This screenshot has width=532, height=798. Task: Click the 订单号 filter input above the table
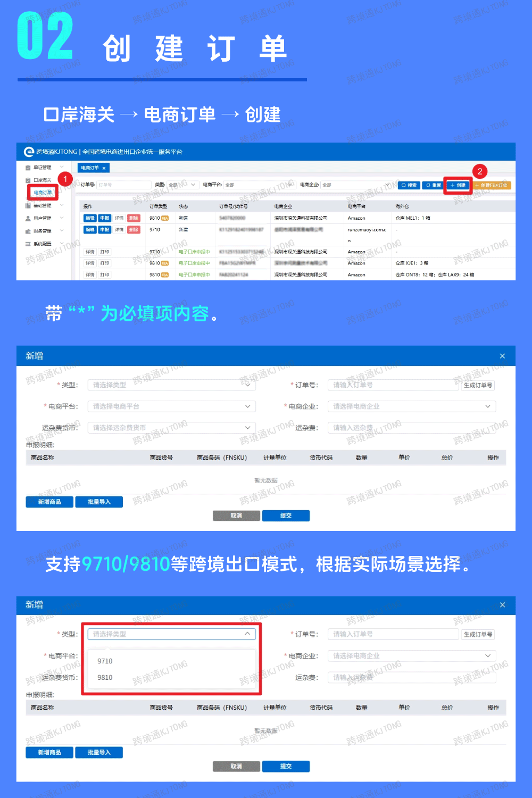[x=124, y=185]
